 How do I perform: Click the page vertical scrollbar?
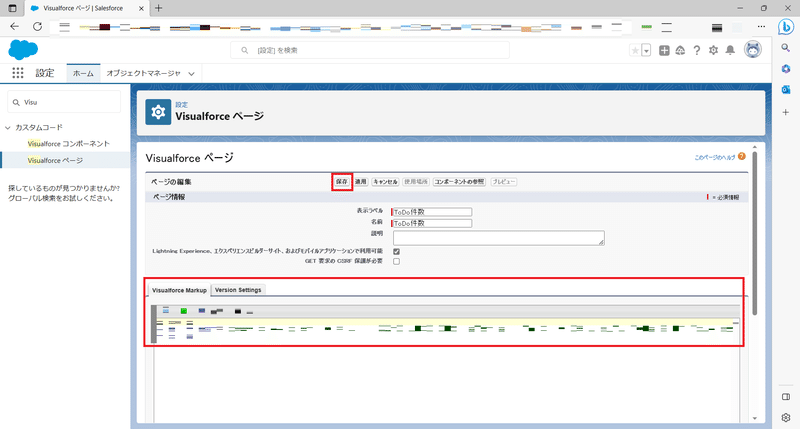(x=755, y=232)
